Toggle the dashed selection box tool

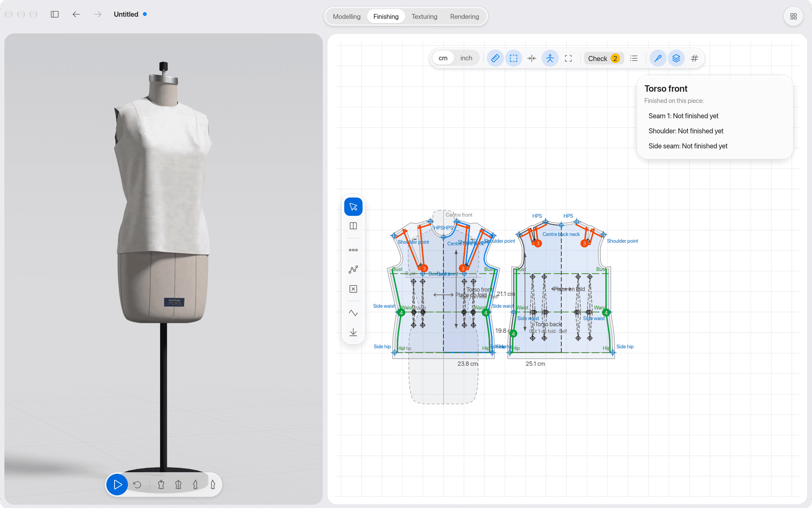(x=514, y=59)
